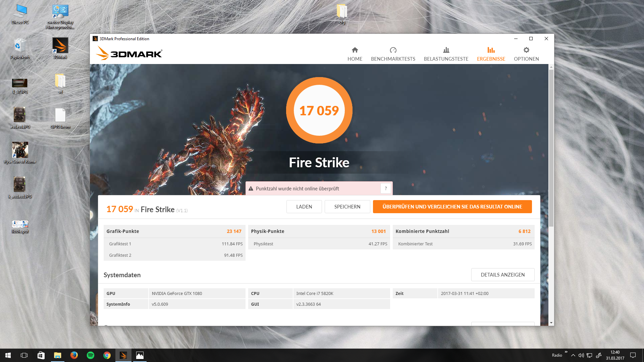Click DETAILS ANZEIGEN button

[502, 275]
